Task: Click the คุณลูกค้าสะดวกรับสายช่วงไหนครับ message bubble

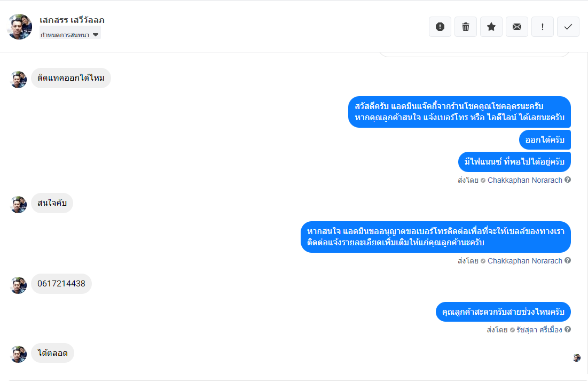Action: pyautogui.click(x=503, y=312)
